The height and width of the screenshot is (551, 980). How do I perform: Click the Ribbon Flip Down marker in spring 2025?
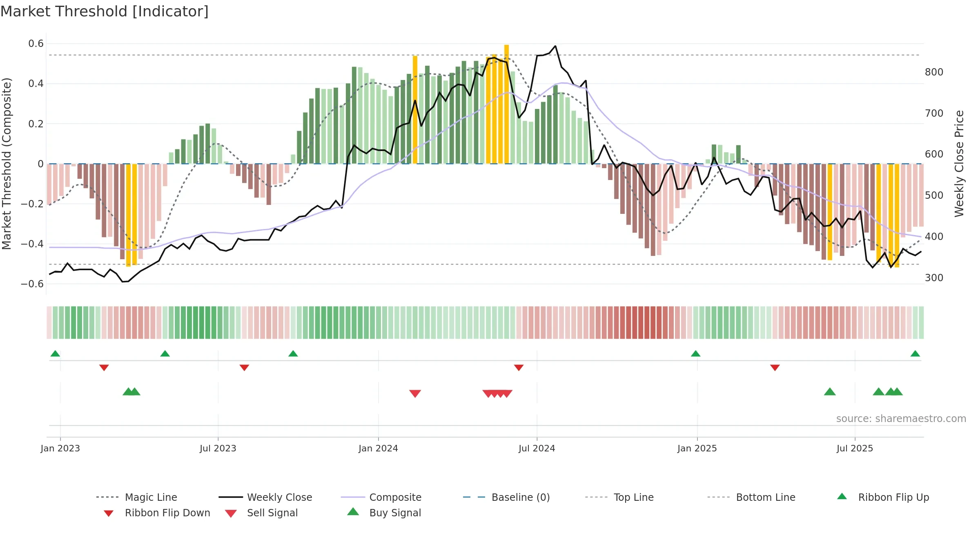coord(775,368)
